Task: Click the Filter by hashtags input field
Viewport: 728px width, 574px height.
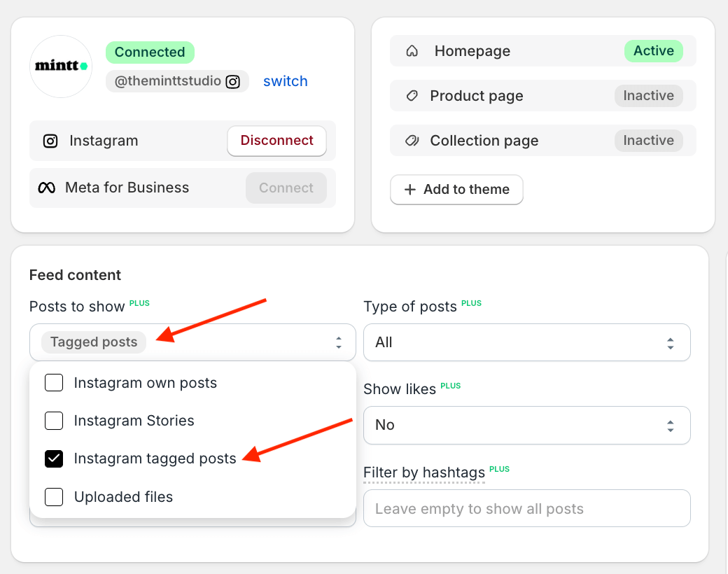Action: click(526, 508)
